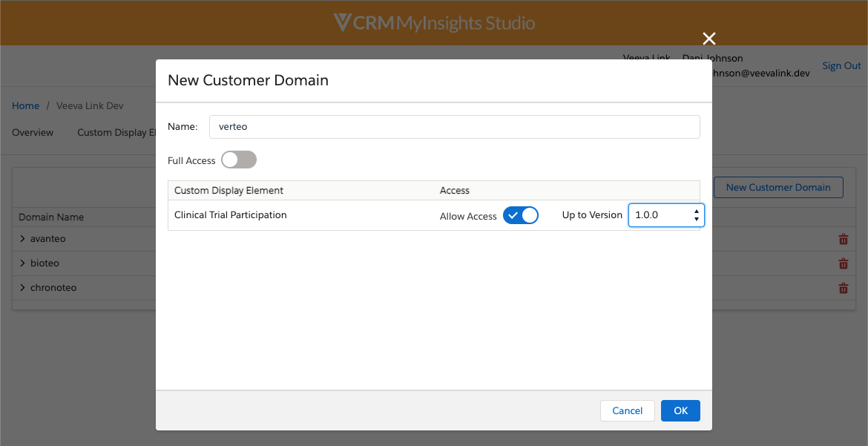Go to Home via breadcrumb link
This screenshot has width=868, height=446.
(25, 106)
